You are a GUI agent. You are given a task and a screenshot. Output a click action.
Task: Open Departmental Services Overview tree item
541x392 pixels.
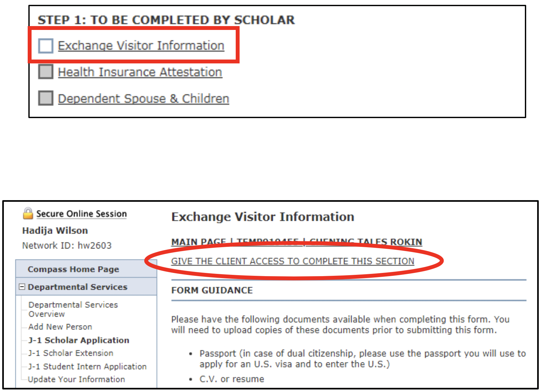click(73, 309)
